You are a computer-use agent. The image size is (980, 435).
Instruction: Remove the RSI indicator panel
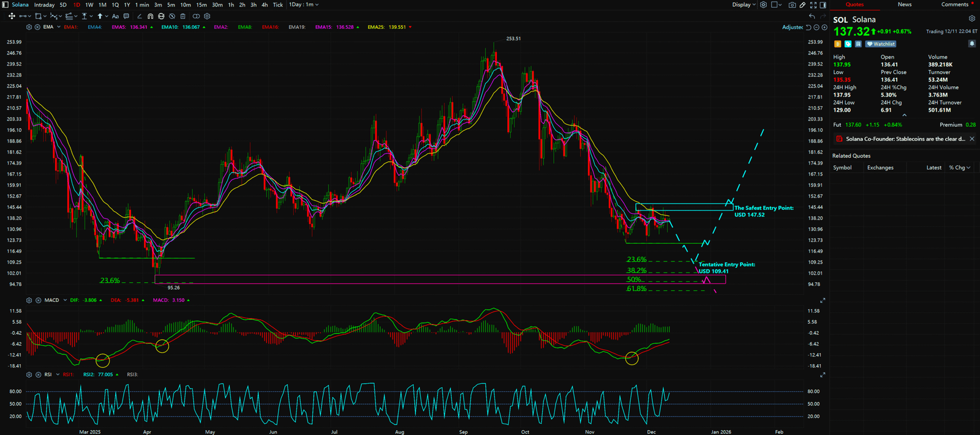pyautogui.click(x=38, y=374)
